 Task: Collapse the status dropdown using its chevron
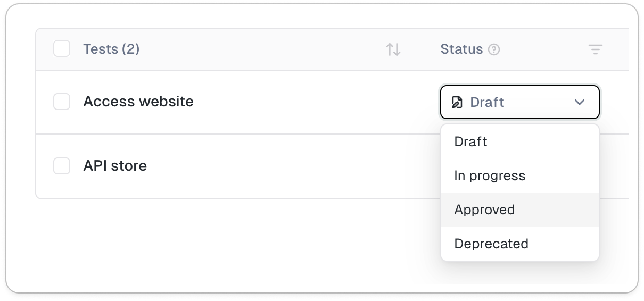(580, 102)
